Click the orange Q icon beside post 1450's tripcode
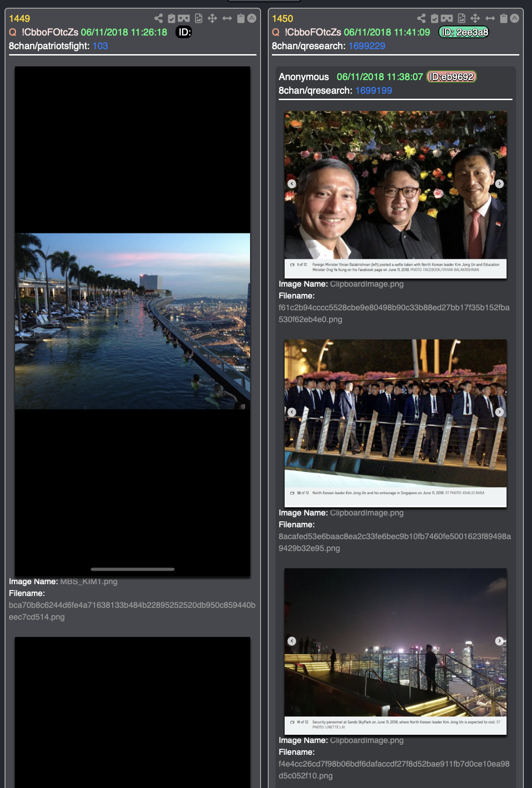Image resolution: width=532 pixels, height=788 pixels. 276,32
